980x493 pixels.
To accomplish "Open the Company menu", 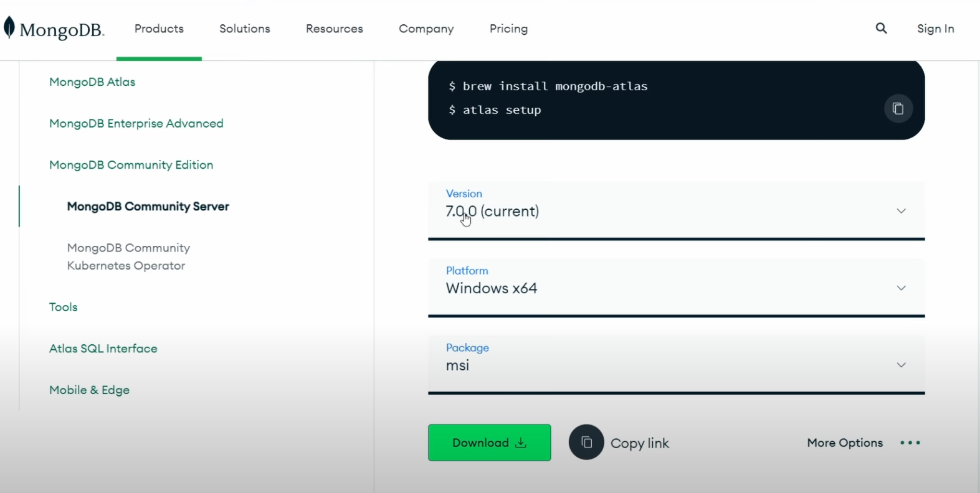I will pos(426,29).
